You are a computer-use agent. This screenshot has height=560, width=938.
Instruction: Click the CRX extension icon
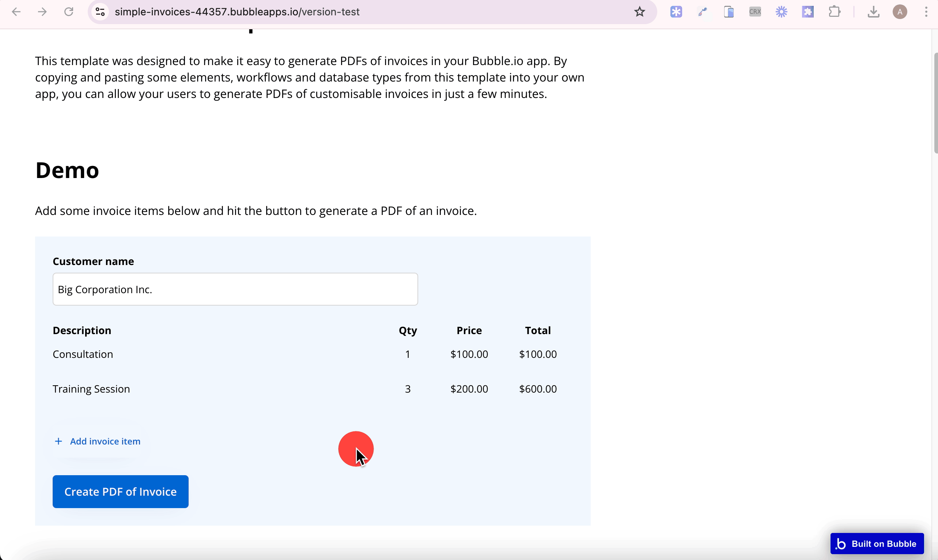tap(755, 12)
